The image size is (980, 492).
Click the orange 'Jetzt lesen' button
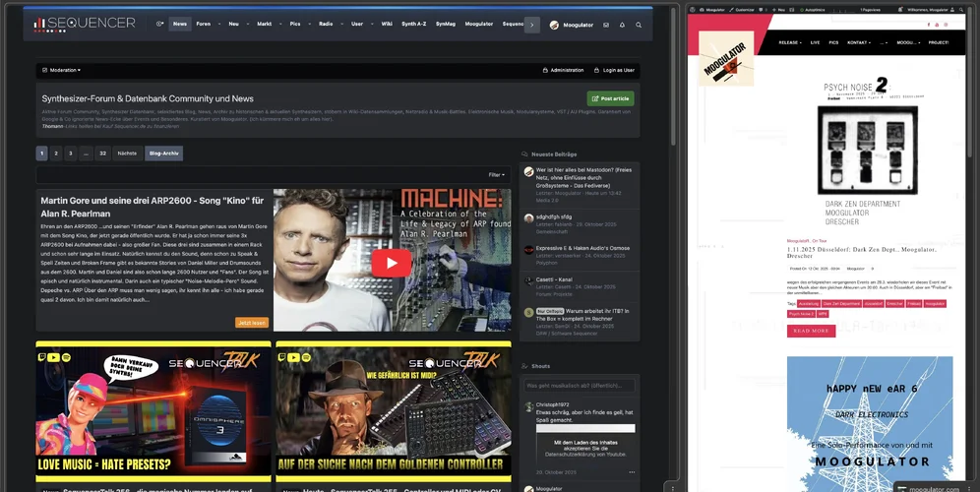tap(252, 323)
